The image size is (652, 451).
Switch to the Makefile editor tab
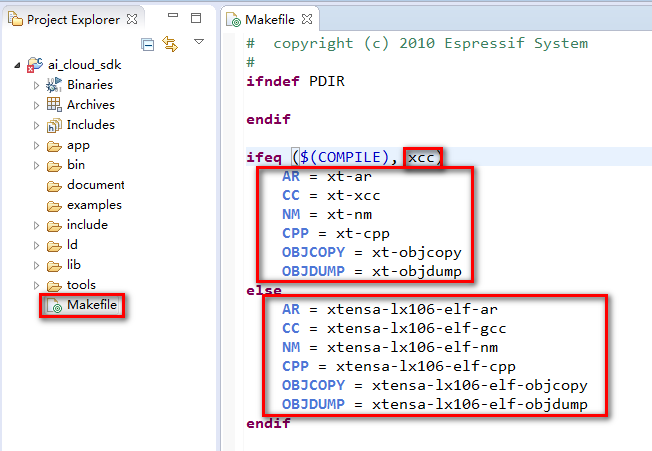tap(269, 20)
